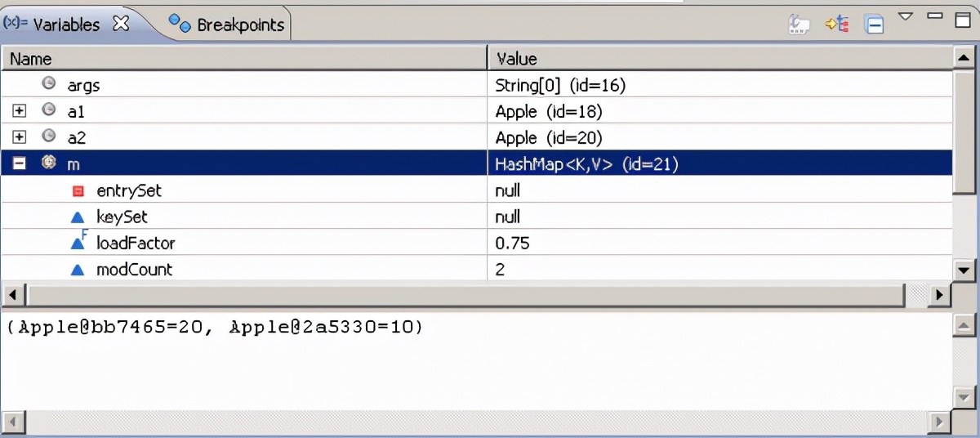Switch to the Variables tab
Screen dimensions: 980x438
point(65,25)
